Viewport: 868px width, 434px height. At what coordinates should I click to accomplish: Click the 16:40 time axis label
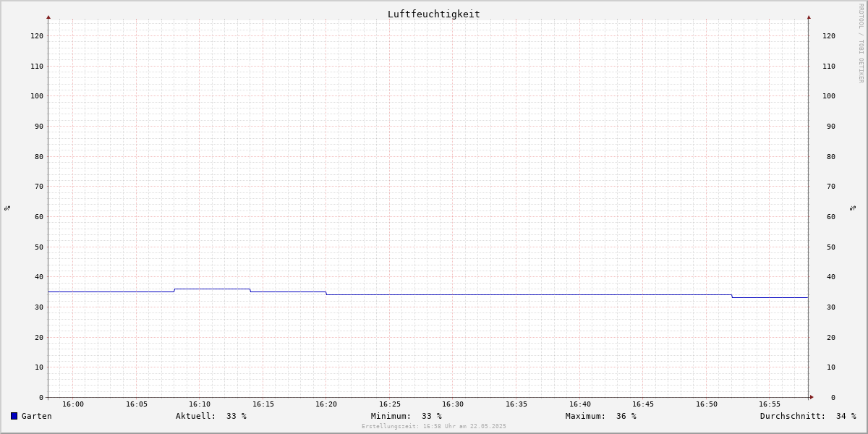580,404
